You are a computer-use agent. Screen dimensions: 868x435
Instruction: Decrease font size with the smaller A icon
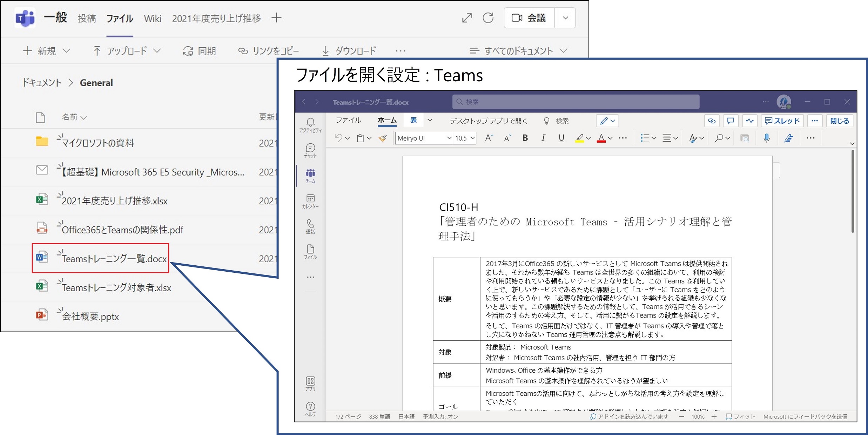coord(507,138)
